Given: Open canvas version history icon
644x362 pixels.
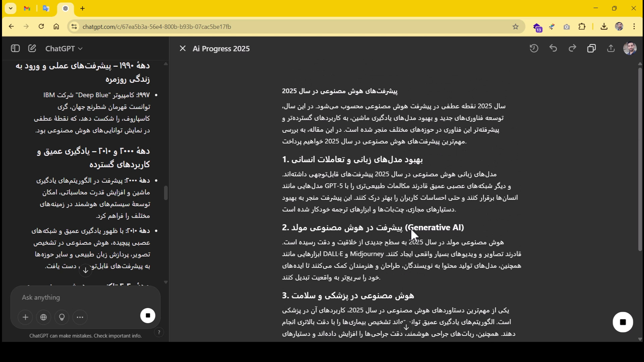Looking at the screenshot, I should 534,49.
